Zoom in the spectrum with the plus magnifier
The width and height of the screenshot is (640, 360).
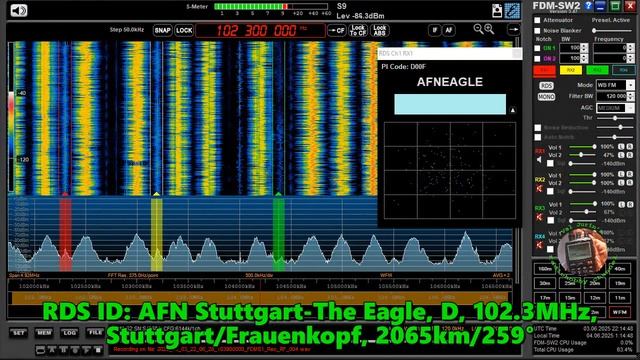coord(489,29)
